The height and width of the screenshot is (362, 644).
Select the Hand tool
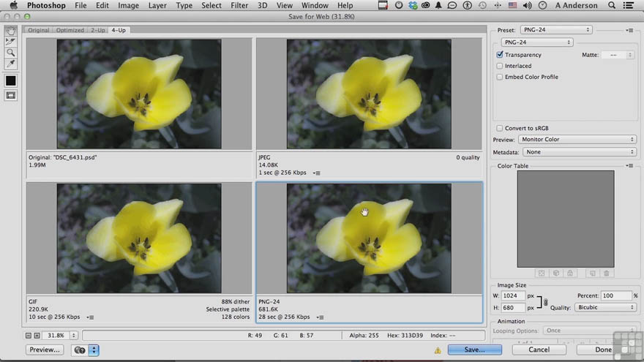click(x=11, y=31)
